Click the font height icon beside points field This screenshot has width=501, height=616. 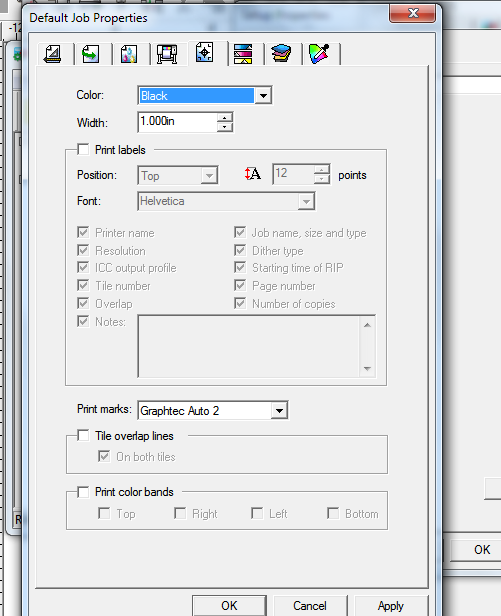click(x=253, y=174)
